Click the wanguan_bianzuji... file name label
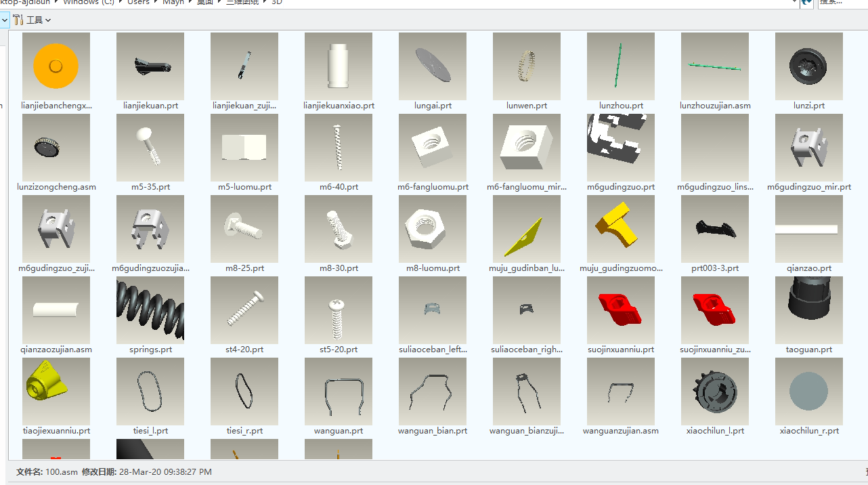Screen dimensions: 868x485 coord(527,431)
